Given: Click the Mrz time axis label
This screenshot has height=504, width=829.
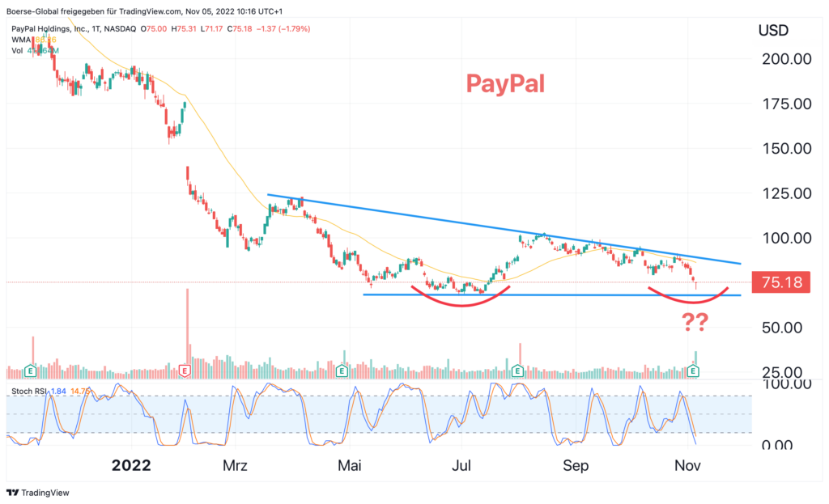Looking at the screenshot, I should click(235, 465).
